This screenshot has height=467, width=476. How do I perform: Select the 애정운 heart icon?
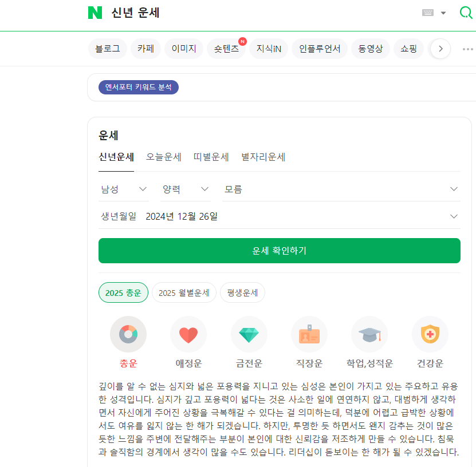[x=188, y=334]
